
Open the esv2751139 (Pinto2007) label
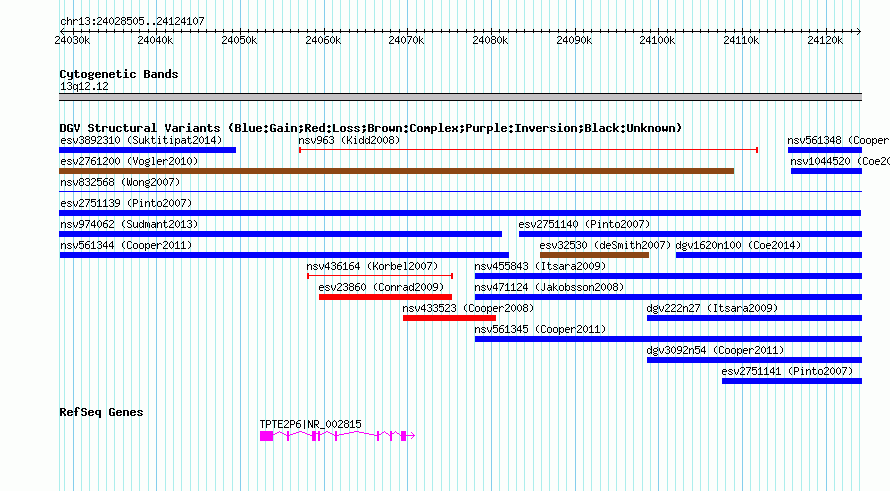point(126,203)
